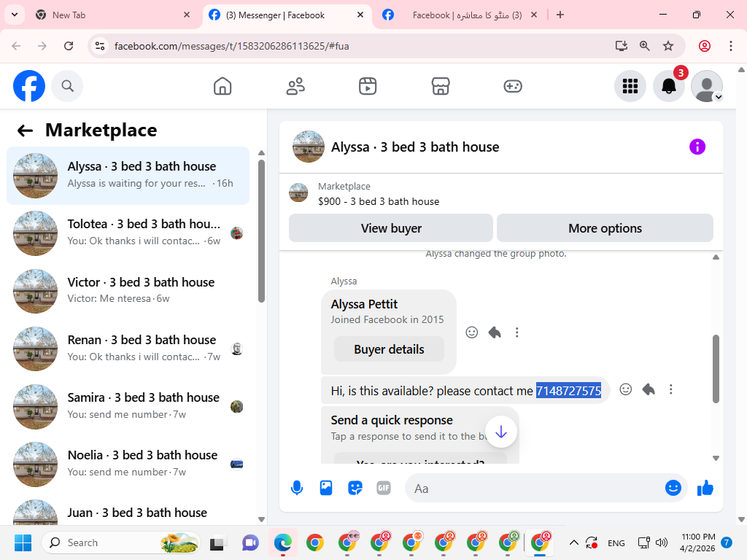Open Juan conversation in list
Screen dimensions: 747x560
tap(128, 513)
